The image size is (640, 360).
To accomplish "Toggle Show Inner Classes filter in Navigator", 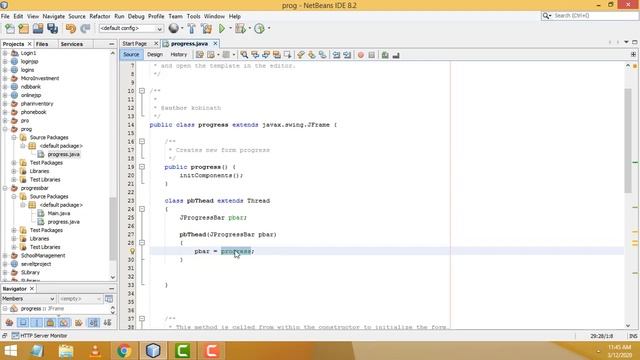I will [64, 322].
